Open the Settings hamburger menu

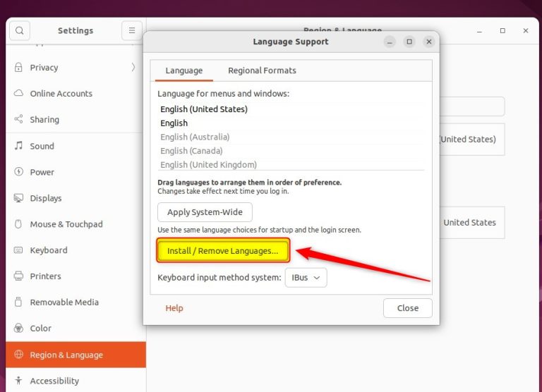click(x=132, y=30)
